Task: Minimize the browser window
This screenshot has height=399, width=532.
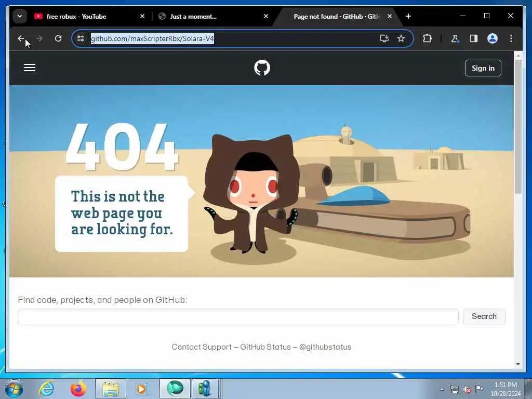Action: pyautogui.click(x=463, y=16)
